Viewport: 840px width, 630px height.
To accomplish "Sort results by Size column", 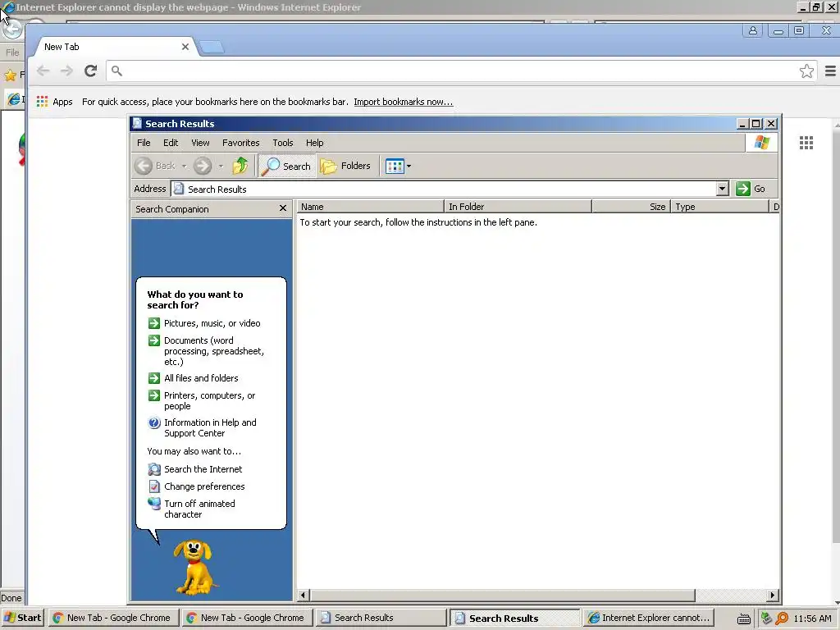I will (x=631, y=206).
